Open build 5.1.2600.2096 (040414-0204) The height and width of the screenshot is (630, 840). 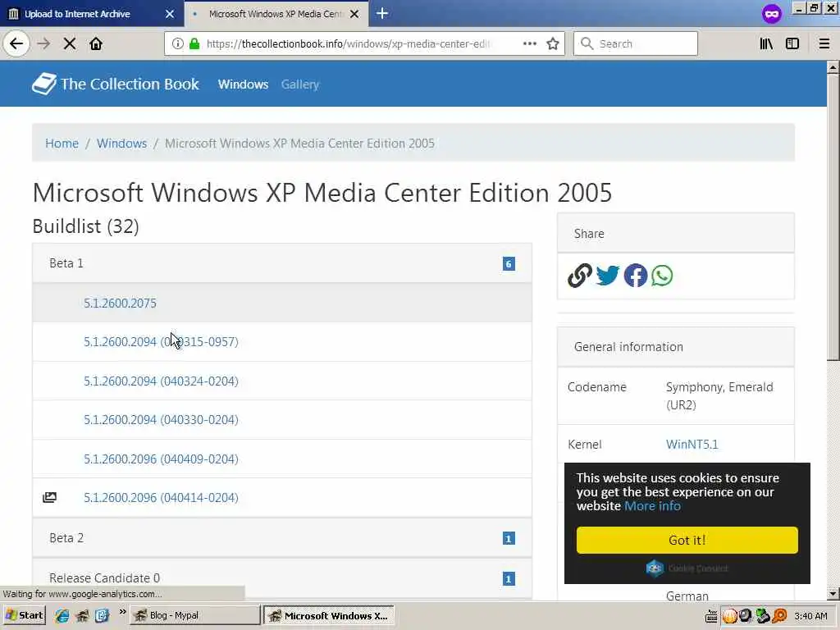coord(161,498)
